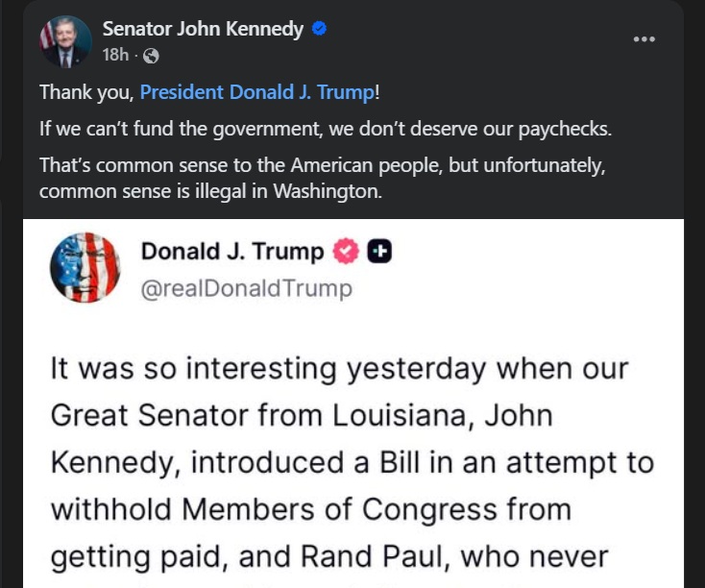705x588 pixels.
Task: Click the black plus badge icon
Action: click(380, 252)
